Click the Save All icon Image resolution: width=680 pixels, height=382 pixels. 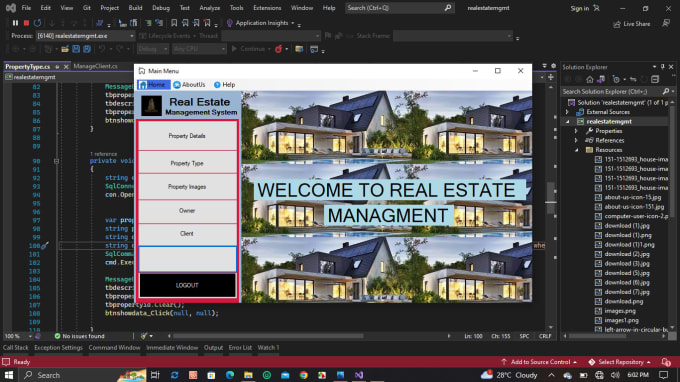pyautogui.click(x=87, y=49)
